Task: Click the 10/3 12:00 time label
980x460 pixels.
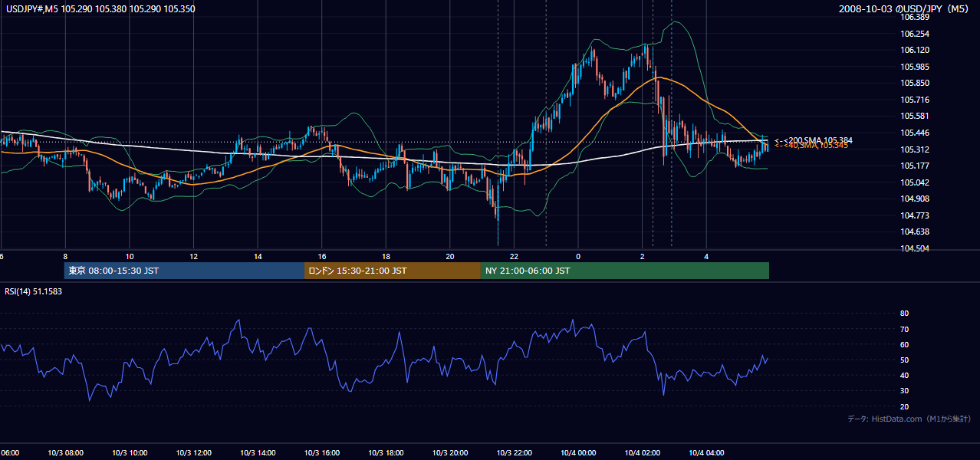Action: point(193,452)
